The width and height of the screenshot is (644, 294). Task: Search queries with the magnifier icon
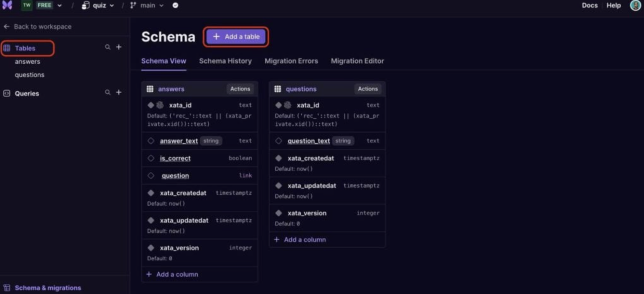pyautogui.click(x=108, y=93)
